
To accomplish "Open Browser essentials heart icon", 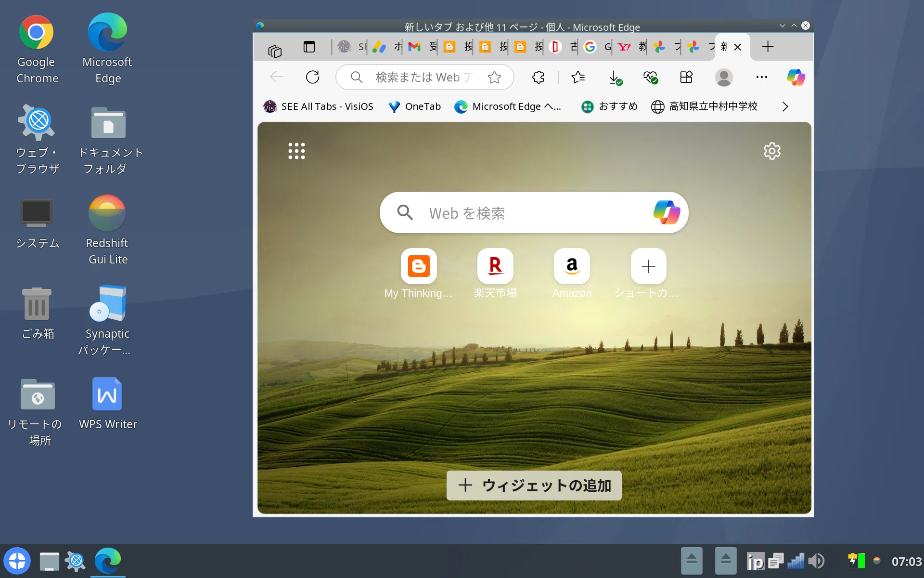I will tap(651, 78).
